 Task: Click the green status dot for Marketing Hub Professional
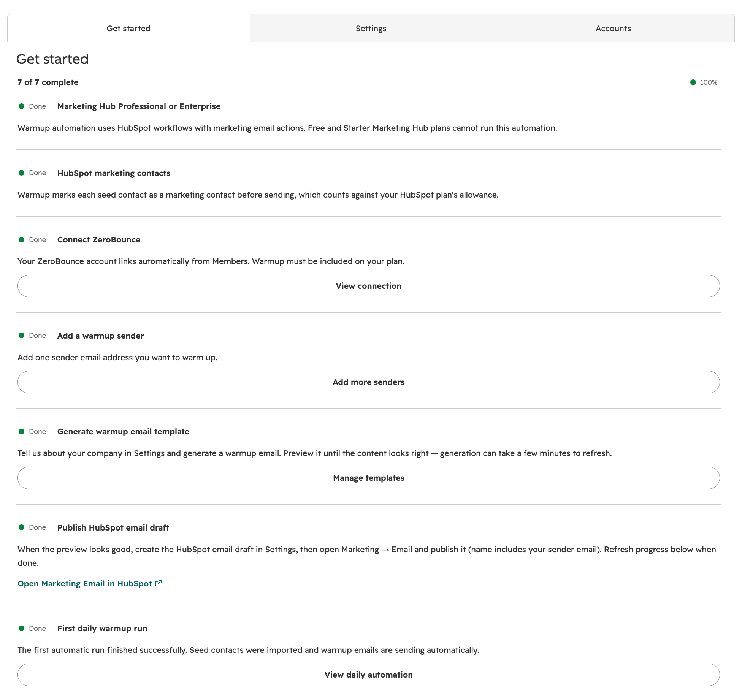pyautogui.click(x=22, y=106)
